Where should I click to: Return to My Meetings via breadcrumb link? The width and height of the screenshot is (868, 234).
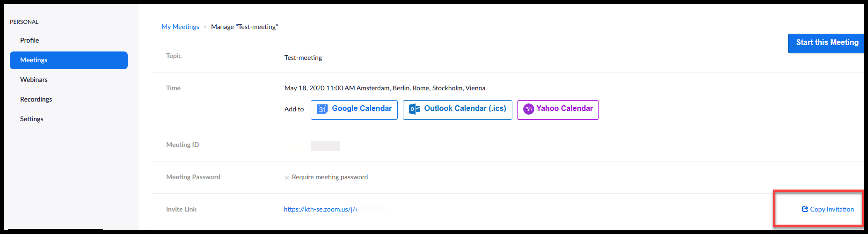[180, 27]
